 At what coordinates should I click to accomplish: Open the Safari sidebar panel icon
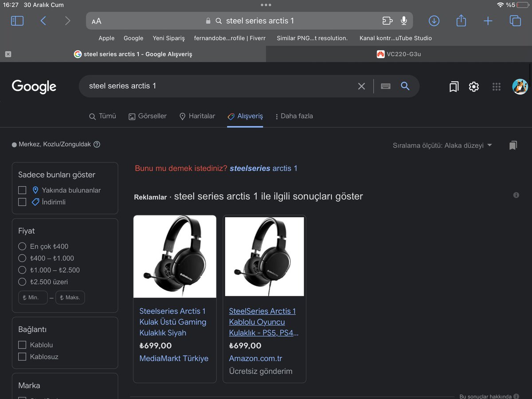tap(17, 21)
